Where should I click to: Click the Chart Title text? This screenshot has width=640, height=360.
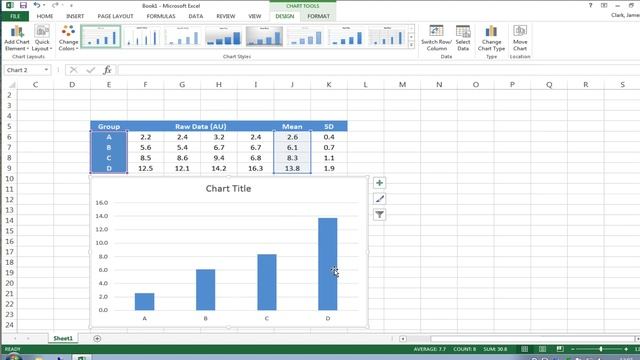click(x=228, y=189)
